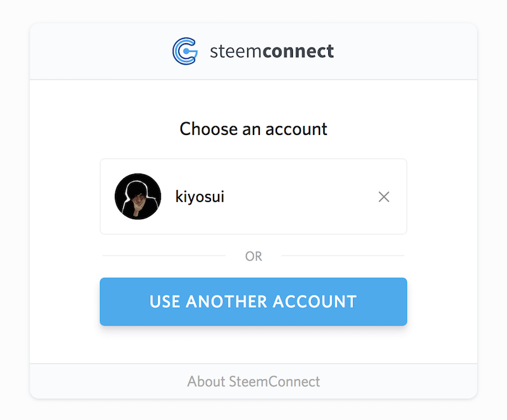Viewport: 507px width, 420px height.
Task: Click the right divider line beside OR
Action: pos(343,255)
